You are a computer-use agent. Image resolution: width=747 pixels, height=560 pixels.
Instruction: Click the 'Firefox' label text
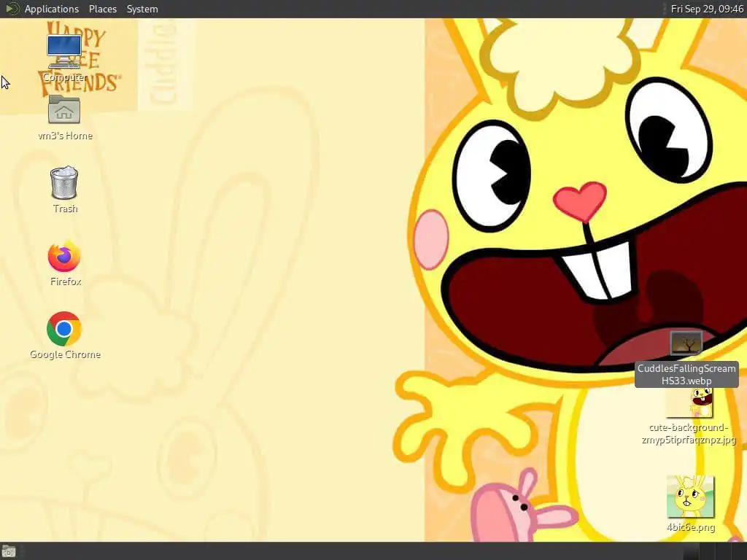[x=66, y=281]
